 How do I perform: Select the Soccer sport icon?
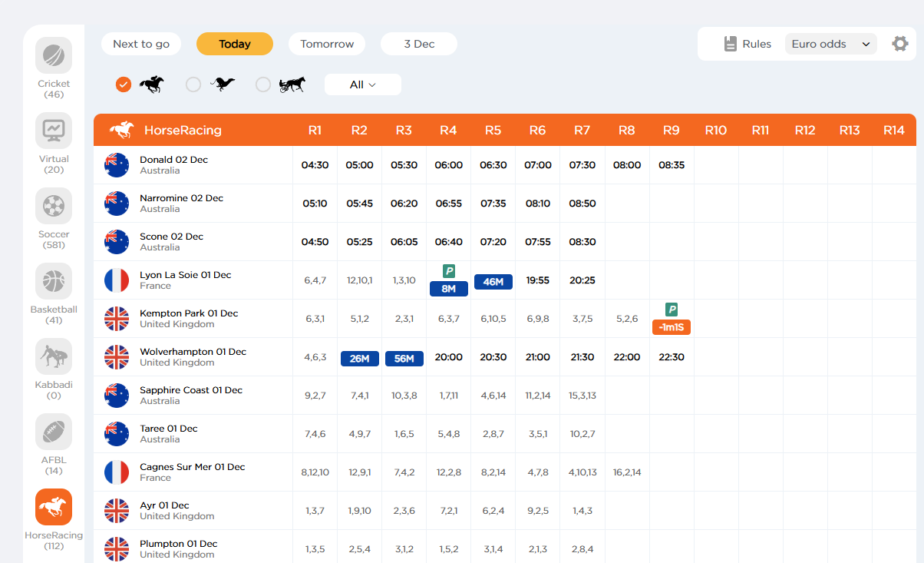point(54,205)
